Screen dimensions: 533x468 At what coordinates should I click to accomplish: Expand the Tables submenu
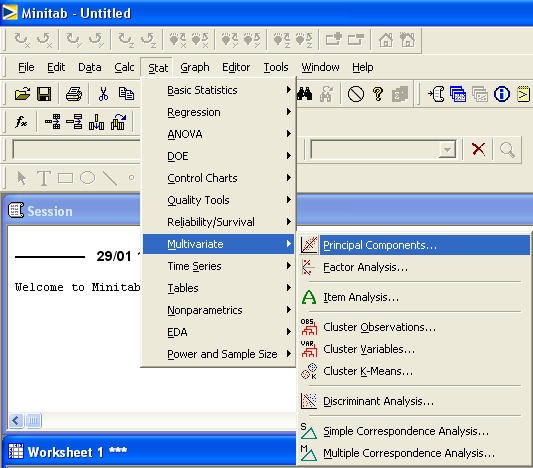coord(218,288)
